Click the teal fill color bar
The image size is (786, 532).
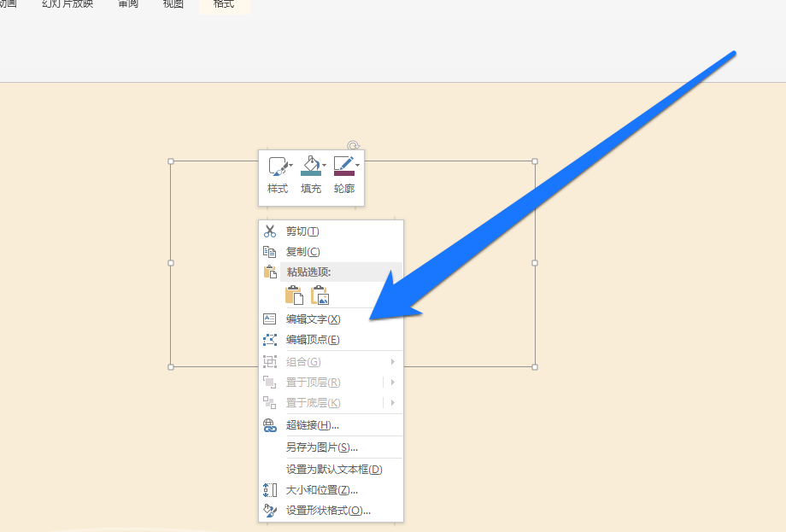point(310,172)
